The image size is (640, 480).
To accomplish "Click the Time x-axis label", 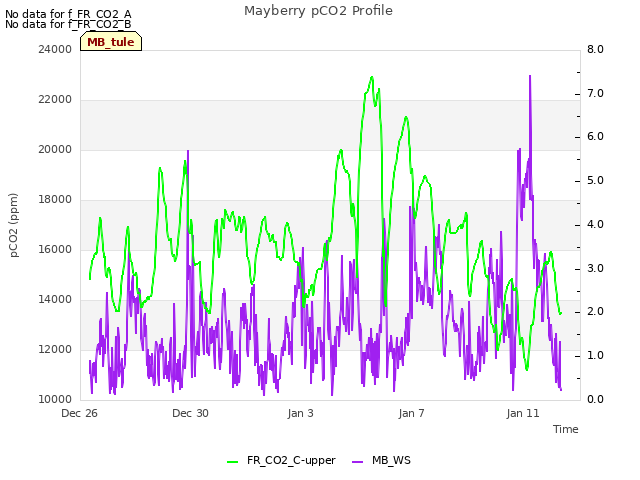I will 566,429.
